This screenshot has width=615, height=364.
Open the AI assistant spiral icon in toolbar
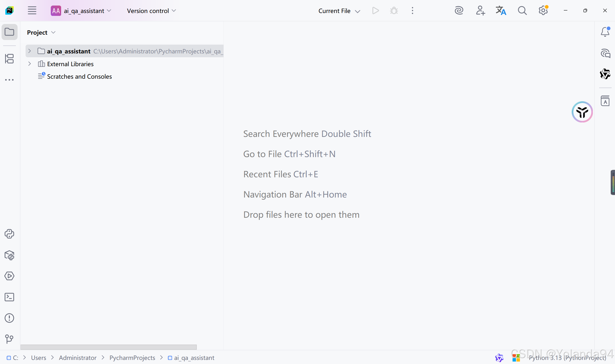coord(459,11)
